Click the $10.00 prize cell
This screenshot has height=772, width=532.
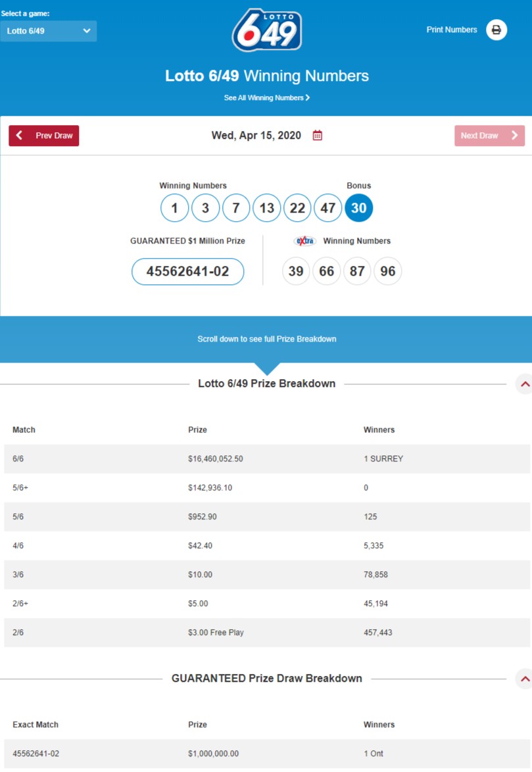[201, 575]
